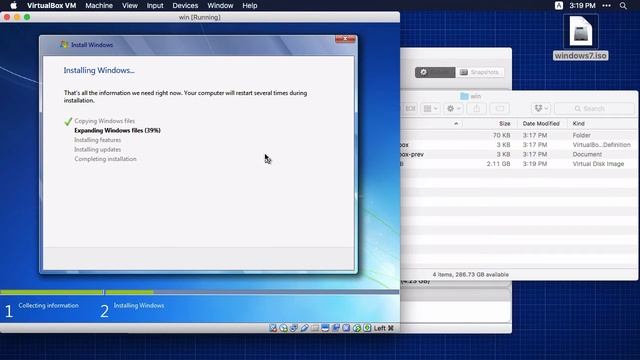Screen dimensions: 640x360
Task: Sort Finder list by Kind column
Action: (578, 124)
